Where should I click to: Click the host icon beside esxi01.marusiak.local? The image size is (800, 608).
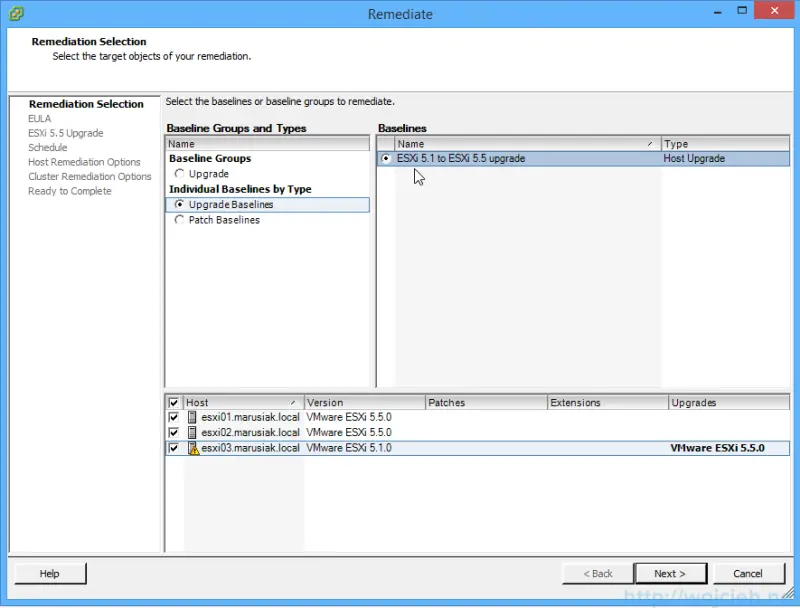(x=190, y=417)
